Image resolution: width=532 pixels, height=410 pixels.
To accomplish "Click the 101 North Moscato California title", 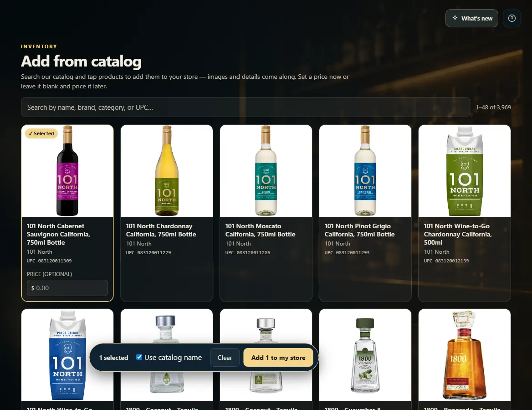I will click(260, 230).
